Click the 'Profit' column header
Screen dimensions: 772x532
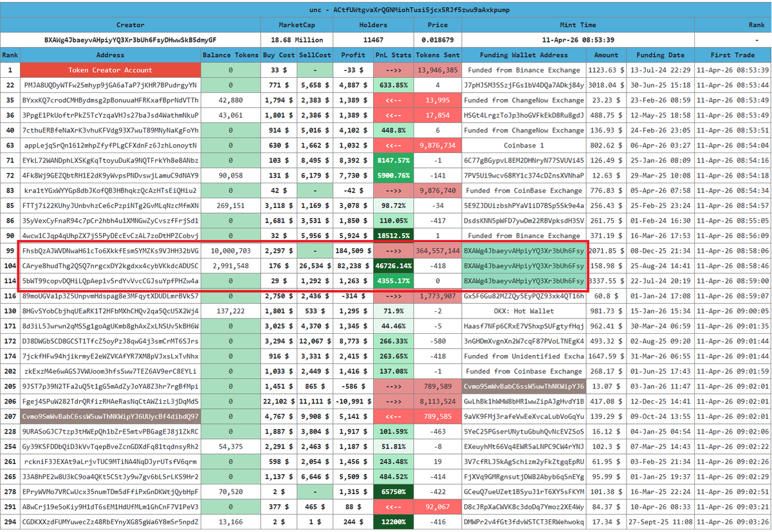(353, 55)
